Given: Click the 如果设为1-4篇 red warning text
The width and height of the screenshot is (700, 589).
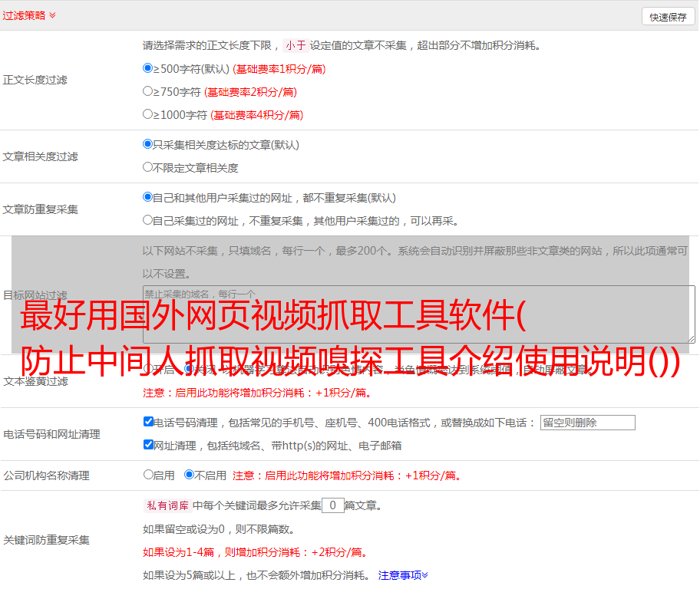Looking at the screenshot, I should [x=255, y=552].
